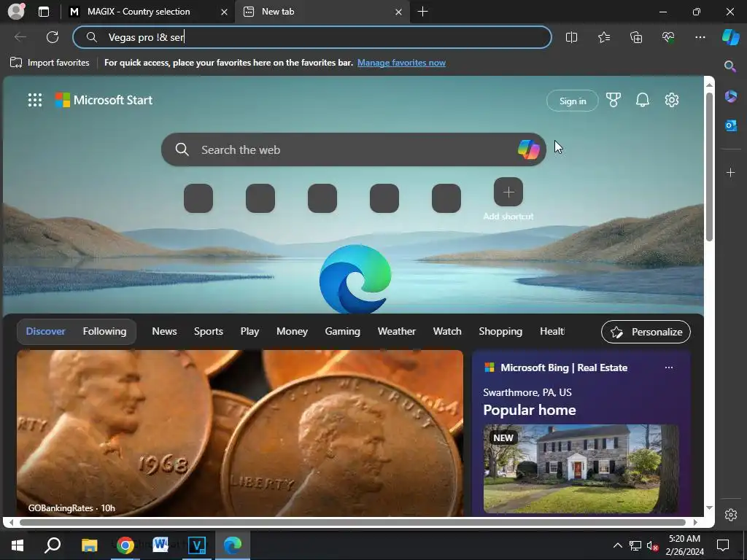Close the New tab tab
Image resolution: width=747 pixels, height=560 pixels.
(399, 12)
